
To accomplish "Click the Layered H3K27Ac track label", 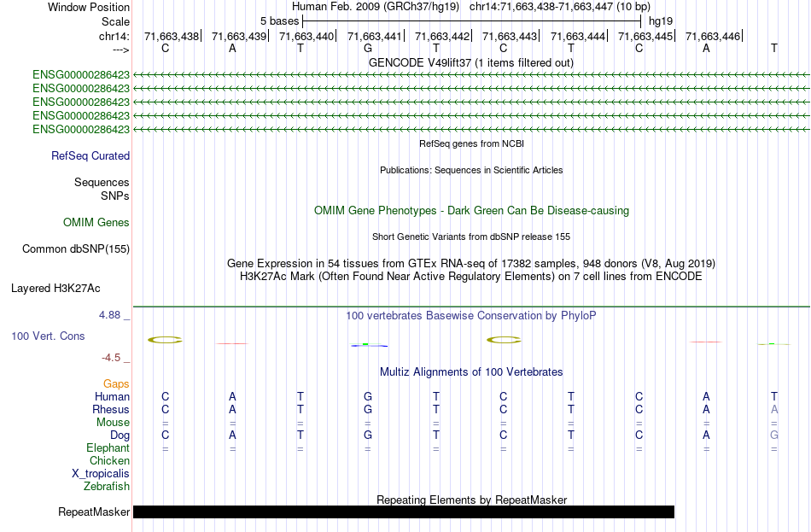I will click(x=55, y=289).
